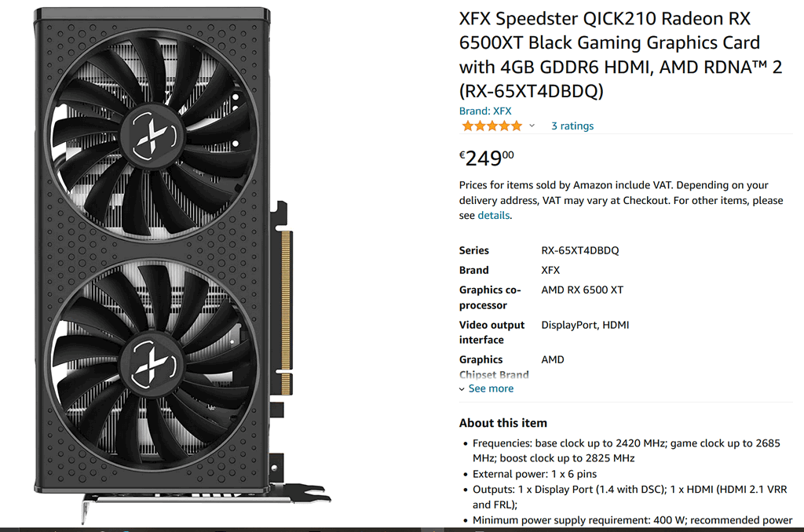The width and height of the screenshot is (804, 532).
Task: Open the 3 ratings link
Action: pos(572,126)
